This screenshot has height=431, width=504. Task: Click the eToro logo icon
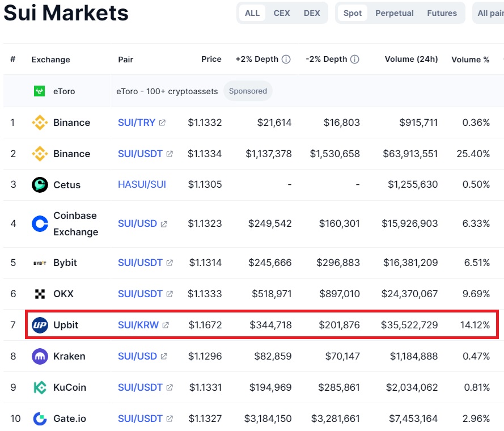(x=39, y=91)
